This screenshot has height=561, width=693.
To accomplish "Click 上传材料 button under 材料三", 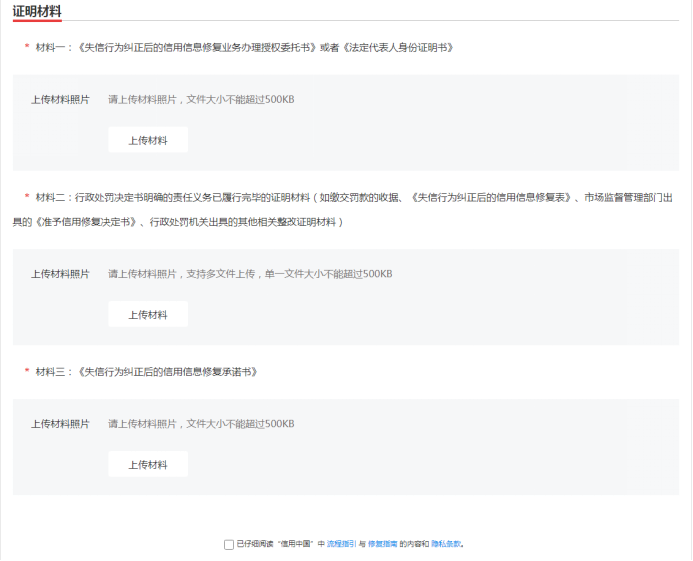I will coord(148,464).
